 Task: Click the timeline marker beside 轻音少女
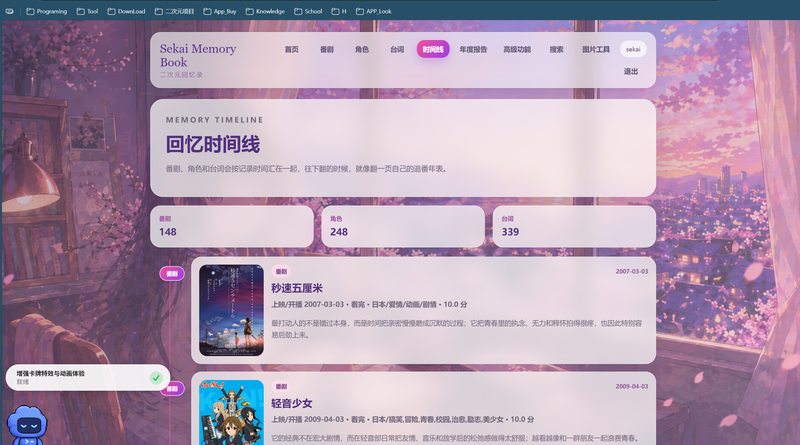click(x=174, y=389)
